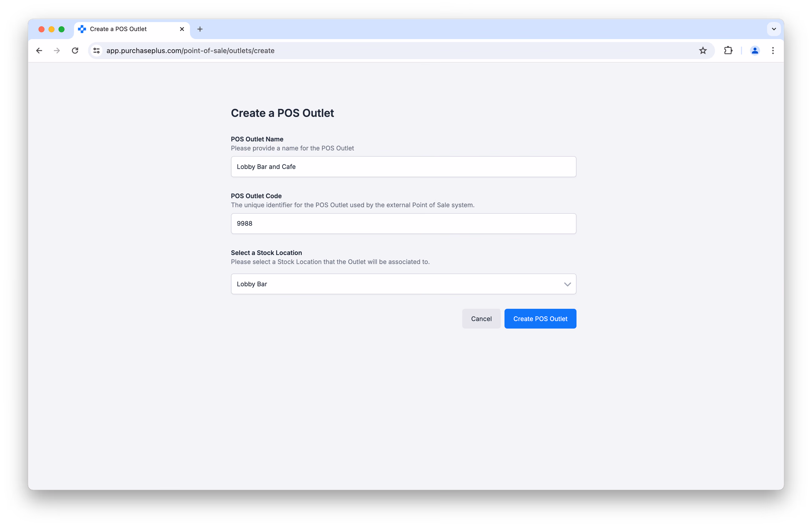Click the browser forward arrow
Screen dimensions: 812x527
coord(57,51)
